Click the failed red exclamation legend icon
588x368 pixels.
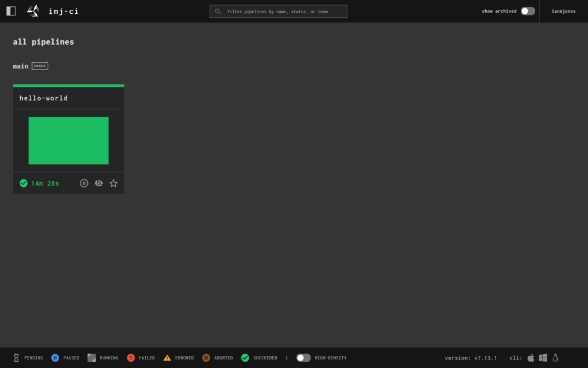(131, 358)
